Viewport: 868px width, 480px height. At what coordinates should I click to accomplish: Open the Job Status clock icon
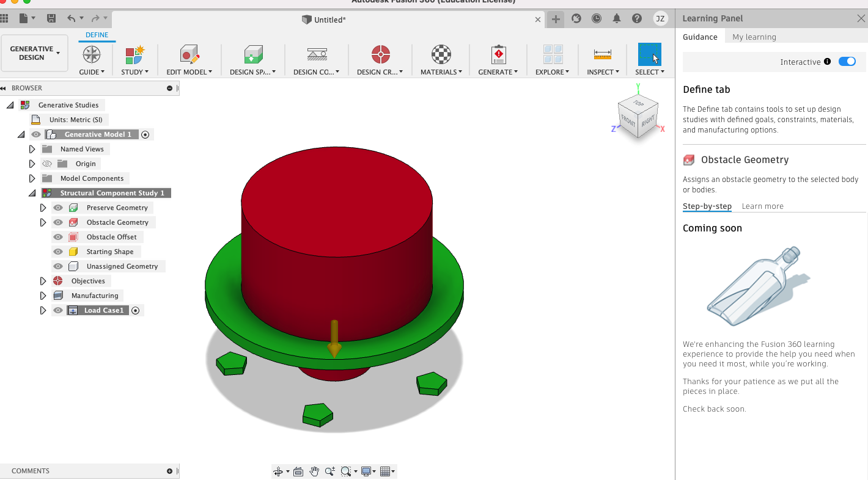(x=597, y=19)
